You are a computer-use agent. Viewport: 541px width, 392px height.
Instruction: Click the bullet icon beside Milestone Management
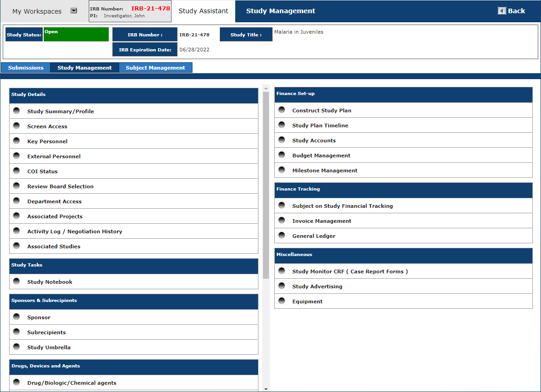pos(282,170)
